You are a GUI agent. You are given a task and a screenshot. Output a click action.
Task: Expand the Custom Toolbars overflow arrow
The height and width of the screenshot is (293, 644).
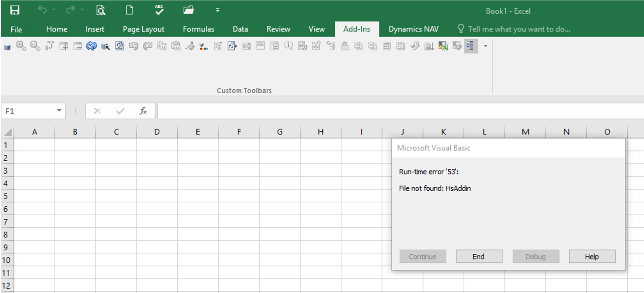tap(485, 46)
